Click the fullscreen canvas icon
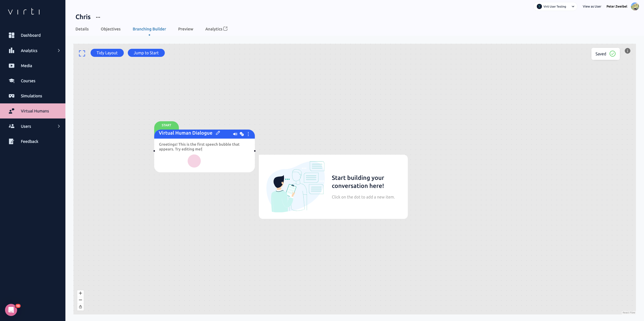 pos(82,53)
